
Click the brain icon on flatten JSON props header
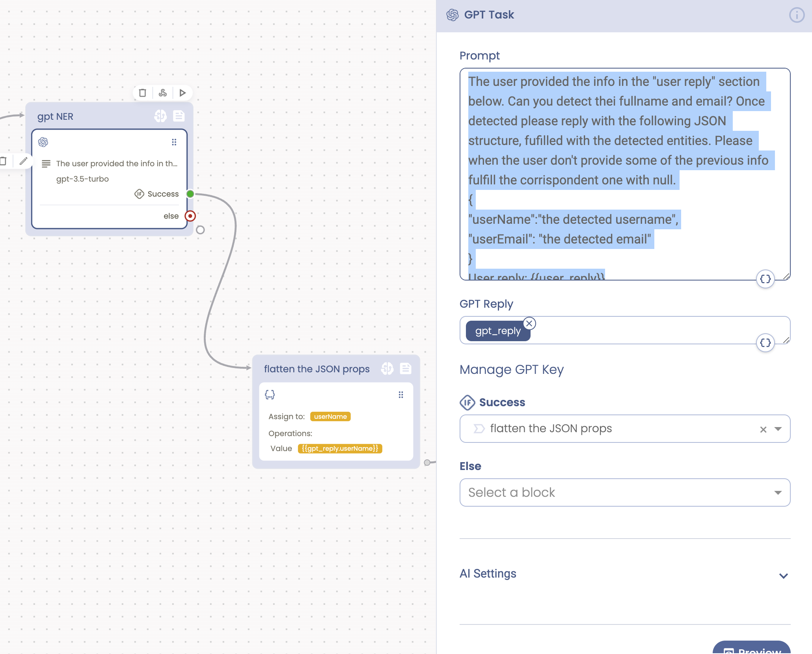[x=387, y=369]
